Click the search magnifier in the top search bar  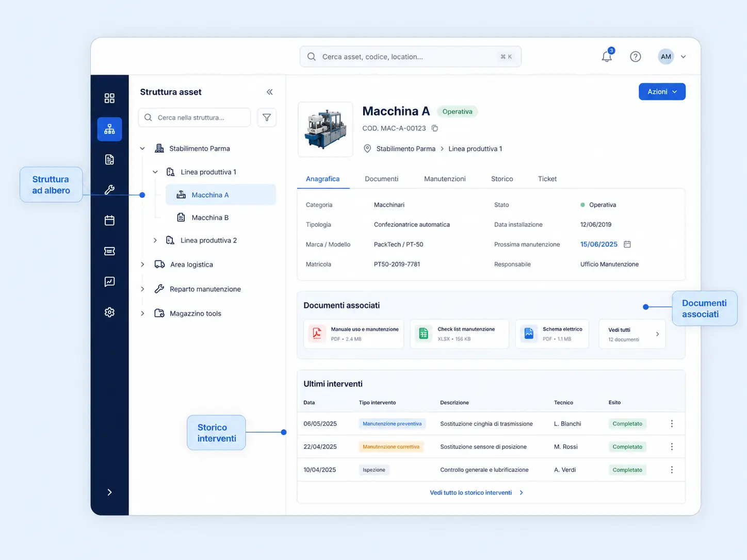(312, 57)
